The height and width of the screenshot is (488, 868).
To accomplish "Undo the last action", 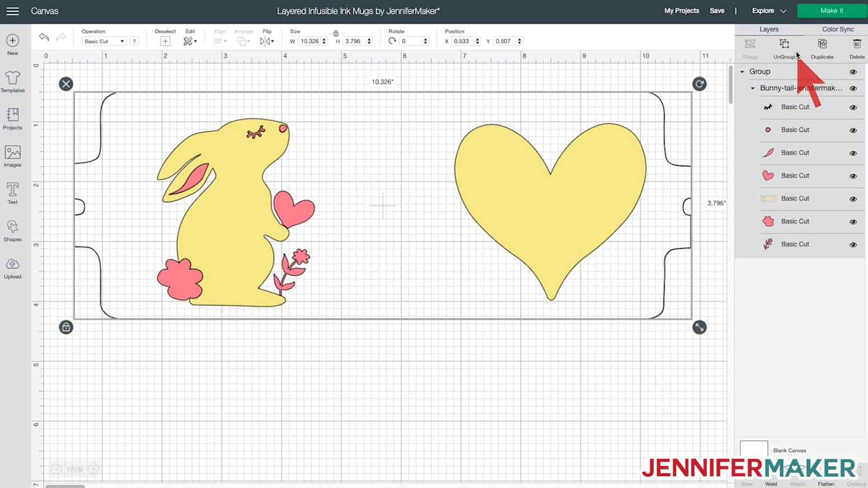I will point(44,37).
